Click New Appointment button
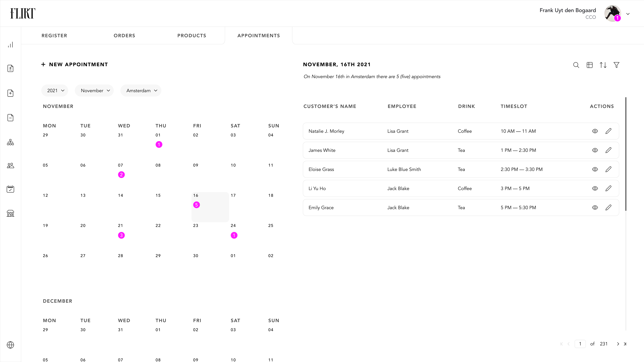The image size is (644, 362). pos(75,65)
